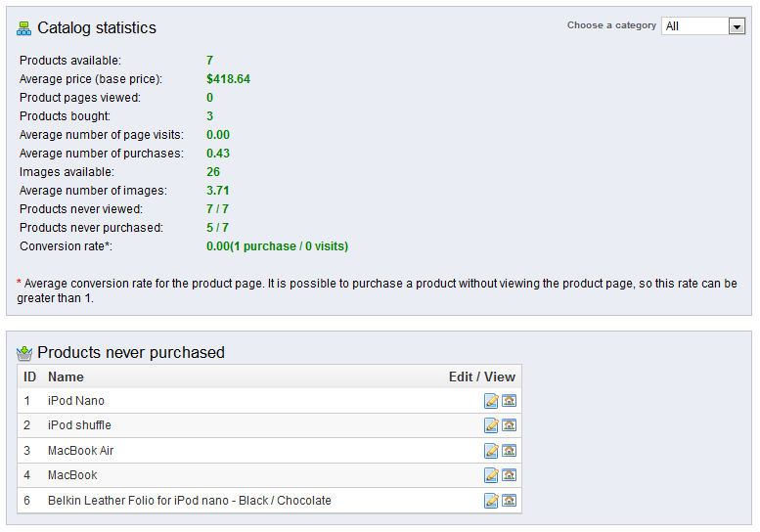View the Belkin Leather Folio product page

[509, 501]
